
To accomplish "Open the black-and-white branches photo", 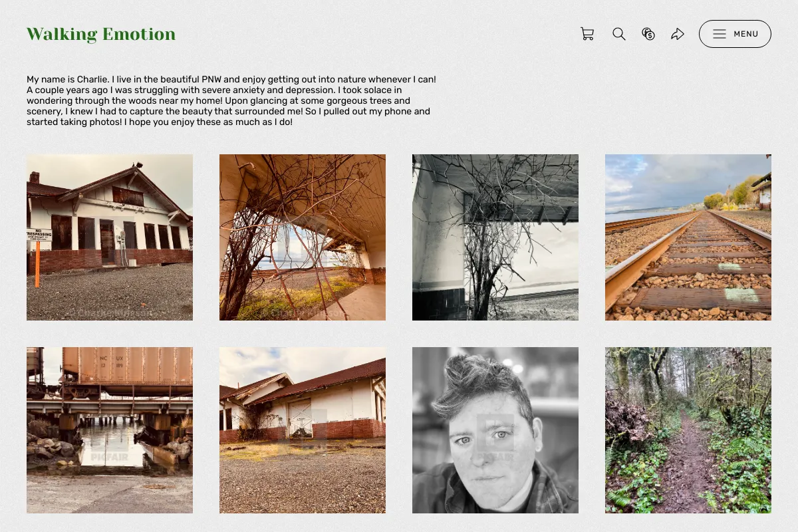I will pyautogui.click(x=495, y=237).
